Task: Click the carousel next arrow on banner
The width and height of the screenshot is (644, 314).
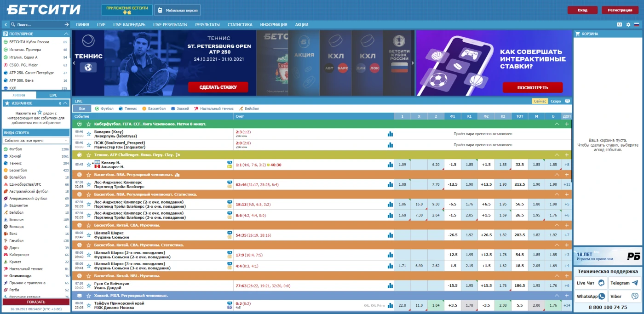Action: pos(413,63)
